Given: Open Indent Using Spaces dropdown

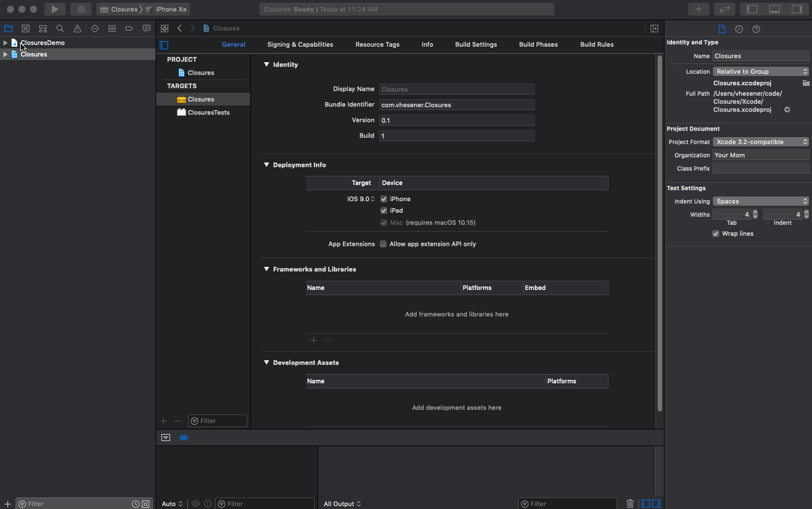Looking at the screenshot, I should click(761, 201).
